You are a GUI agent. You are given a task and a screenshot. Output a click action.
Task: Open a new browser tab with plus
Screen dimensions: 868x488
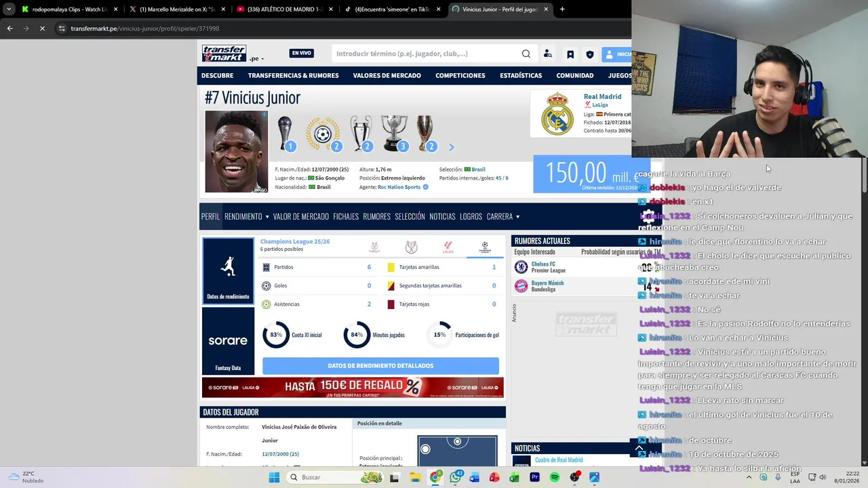coord(562,9)
